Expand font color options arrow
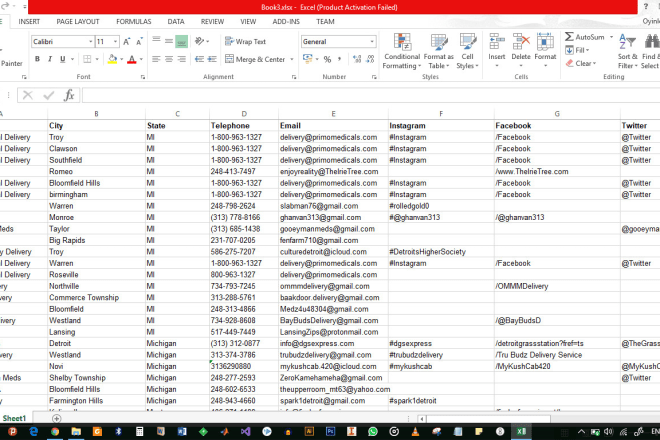The width and height of the screenshot is (660, 440). pos(141,59)
